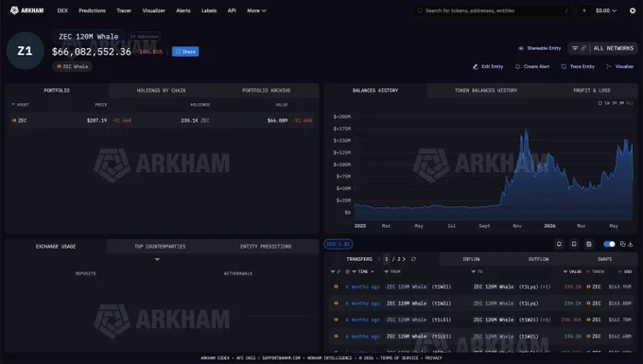Toggle the blue switch above the transfers table
This screenshot has width=643, height=364.
pyautogui.click(x=609, y=244)
